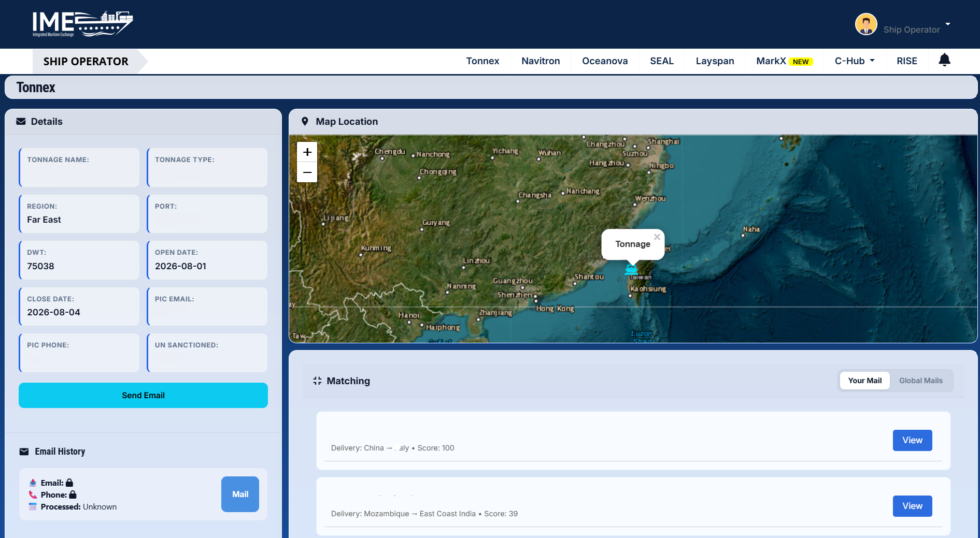Image resolution: width=980 pixels, height=538 pixels.
Task: Open the Layspan menu item
Action: coord(715,61)
